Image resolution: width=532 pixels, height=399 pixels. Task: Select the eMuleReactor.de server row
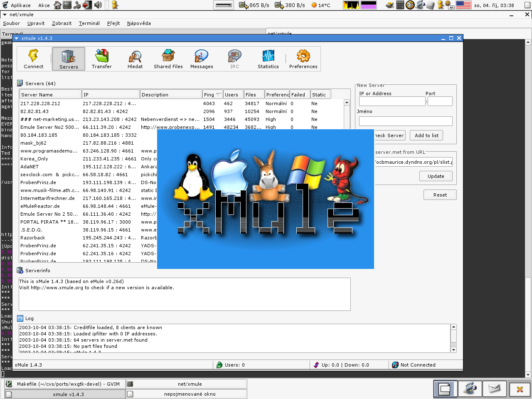coord(88,206)
